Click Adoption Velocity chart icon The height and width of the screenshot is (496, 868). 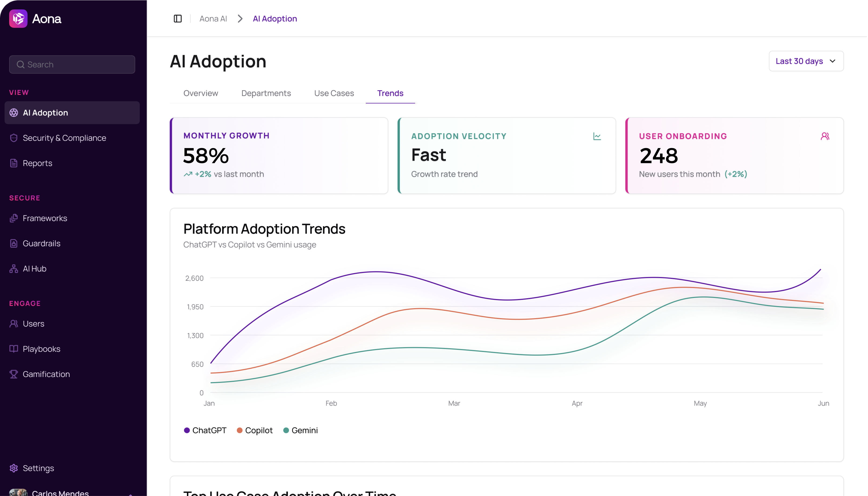pyautogui.click(x=597, y=136)
